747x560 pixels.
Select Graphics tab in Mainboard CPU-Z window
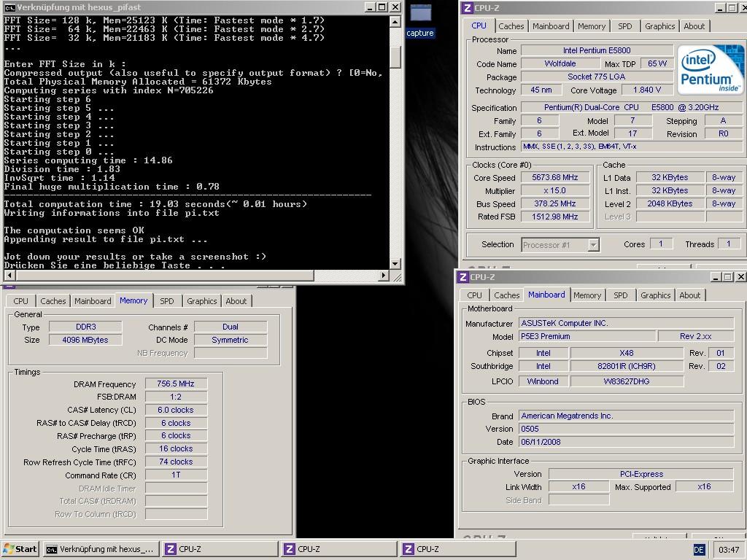pos(655,295)
